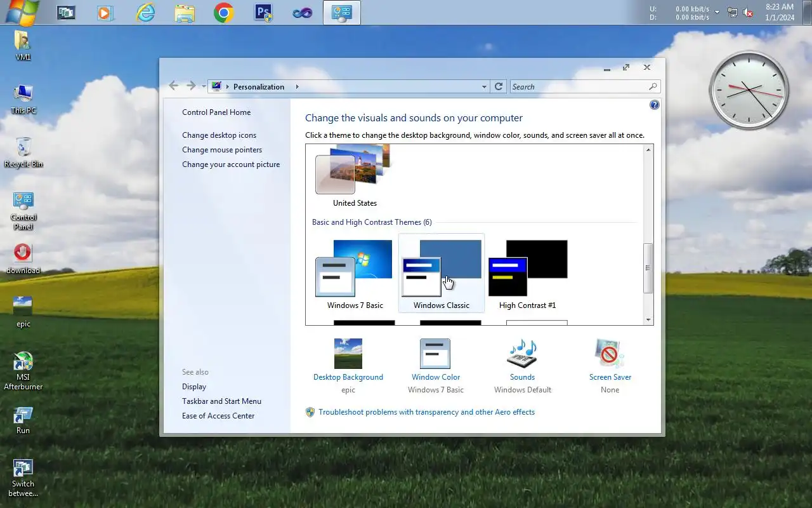Image resolution: width=812 pixels, height=508 pixels.
Task: Open the first taskbar monitor app icon
Action: pos(65,12)
